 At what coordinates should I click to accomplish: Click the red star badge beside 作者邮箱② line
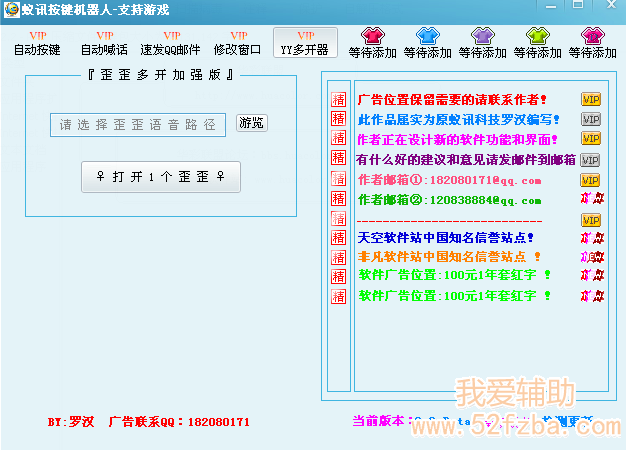click(592, 198)
